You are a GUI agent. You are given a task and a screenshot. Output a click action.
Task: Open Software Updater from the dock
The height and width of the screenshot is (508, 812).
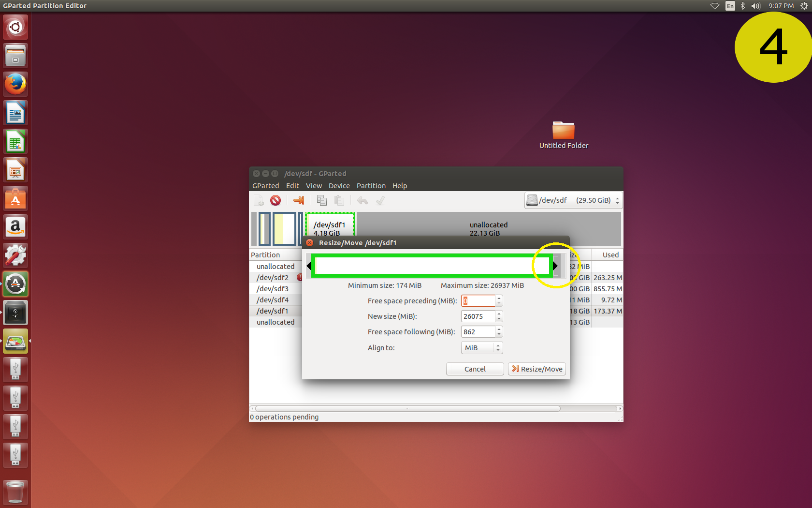(x=15, y=284)
